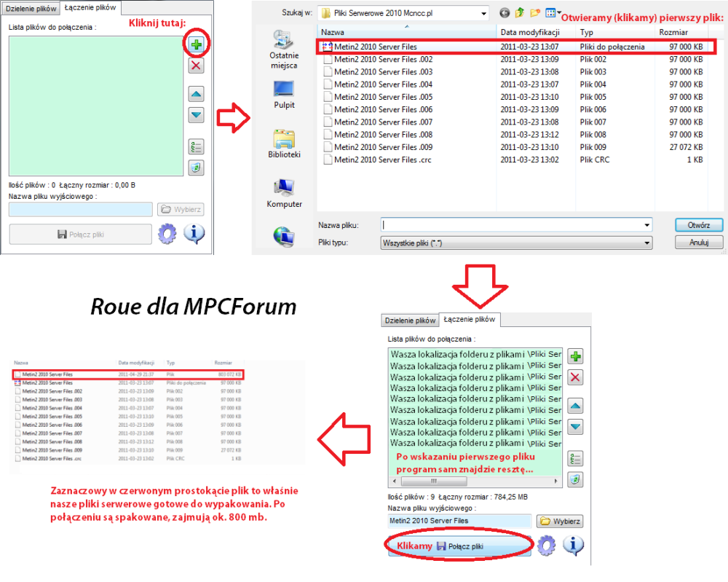Expand the Szukaj w folder dropdown
This screenshot has width=728, height=582.
coord(484,13)
